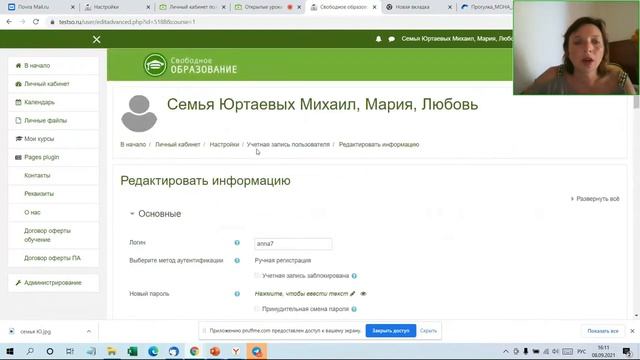The height and width of the screenshot is (360, 640).
Task: Open notifications bell icon
Action: (378, 39)
